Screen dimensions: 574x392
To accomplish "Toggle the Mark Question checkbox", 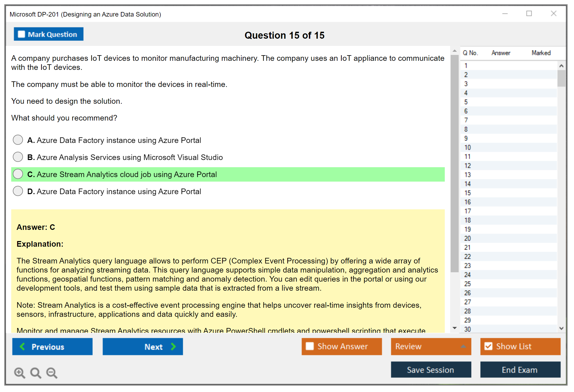I will tap(21, 34).
